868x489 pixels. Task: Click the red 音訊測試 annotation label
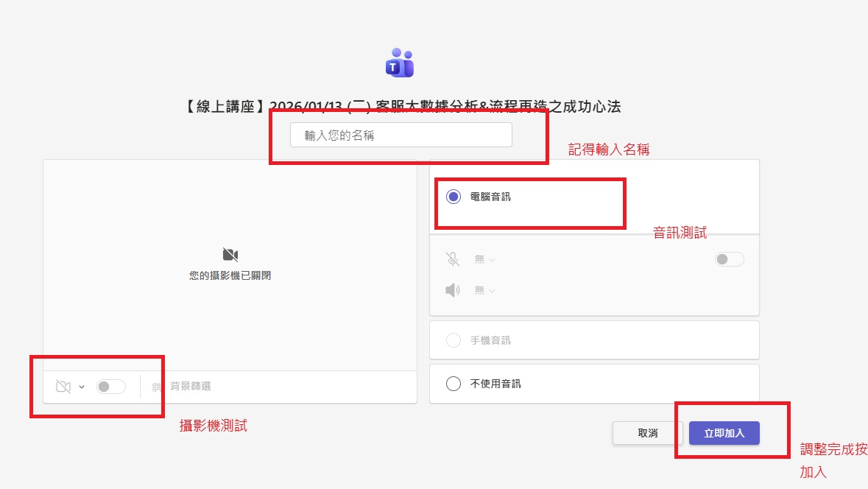pyautogui.click(x=680, y=233)
